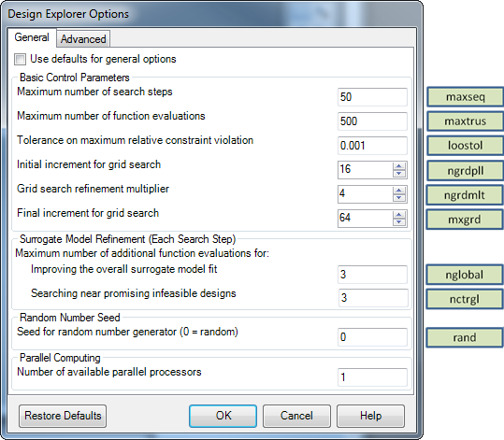Click promising infeasible designs value field
504x440 pixels.
point(373,298)
